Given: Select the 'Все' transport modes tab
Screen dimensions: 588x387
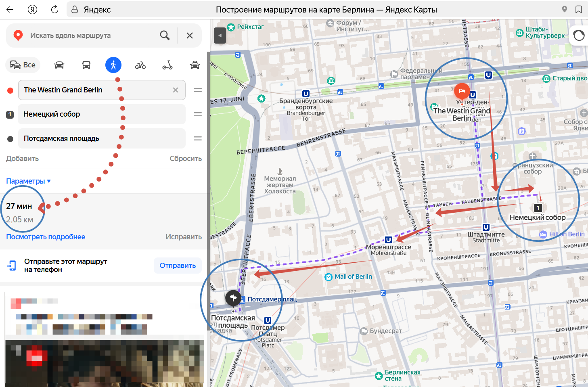Looking at the screenshot, I should click(x=23, y=65).
